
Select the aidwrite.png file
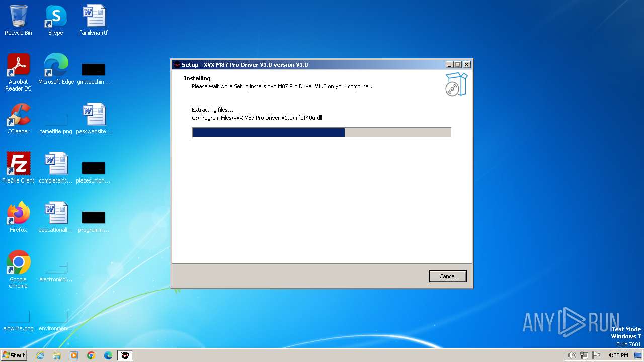coord(18,320)
